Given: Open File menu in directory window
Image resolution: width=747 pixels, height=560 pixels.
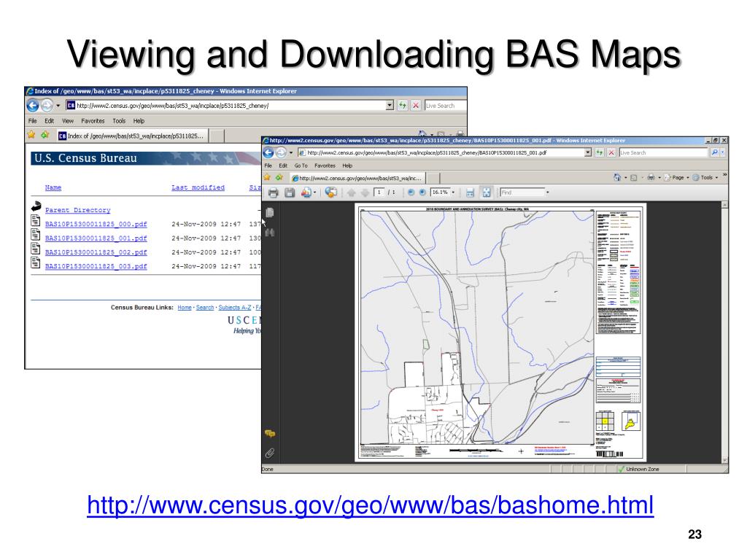Looking at the screenshot, I should (32, 121).
